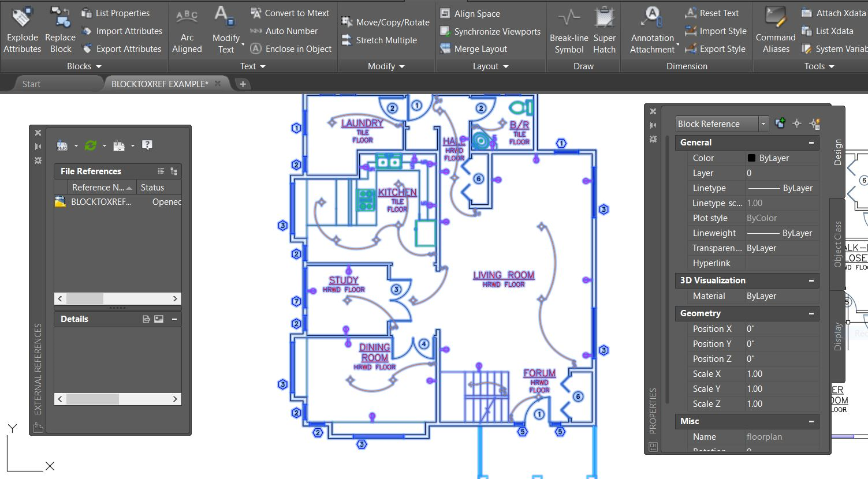Open the Super Hatch tool
This screenshot has height=479, width=868.
click(604, 29)
